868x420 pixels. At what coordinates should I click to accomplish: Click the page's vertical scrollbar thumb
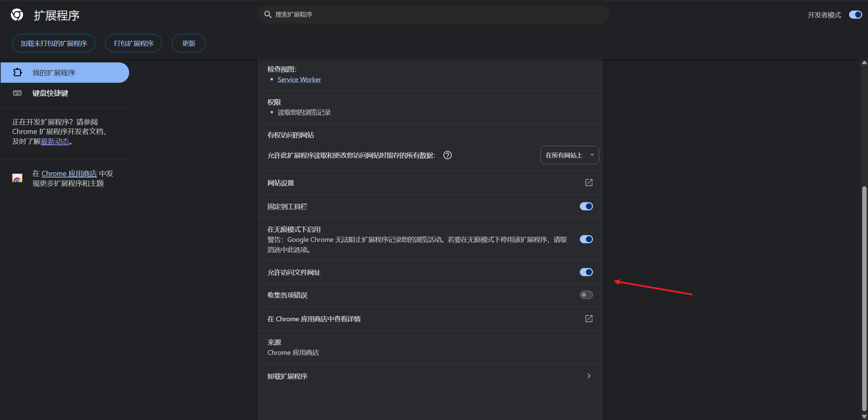click(x=864, y=299)
